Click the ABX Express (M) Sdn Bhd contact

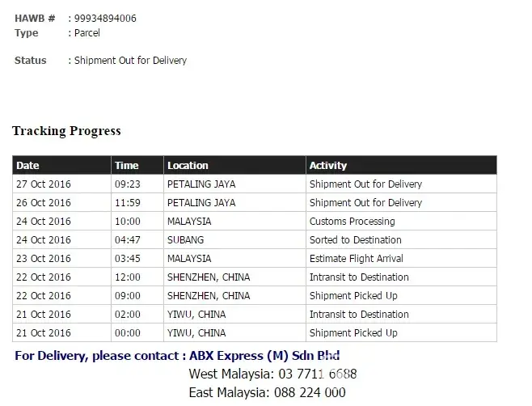[264, 356]
